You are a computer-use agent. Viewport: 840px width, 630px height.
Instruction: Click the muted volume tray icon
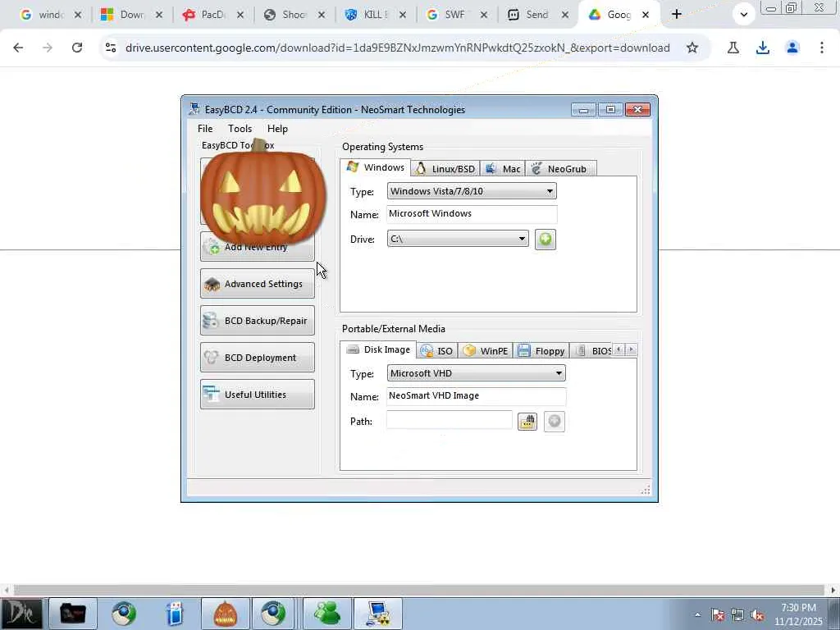point(757,615)
